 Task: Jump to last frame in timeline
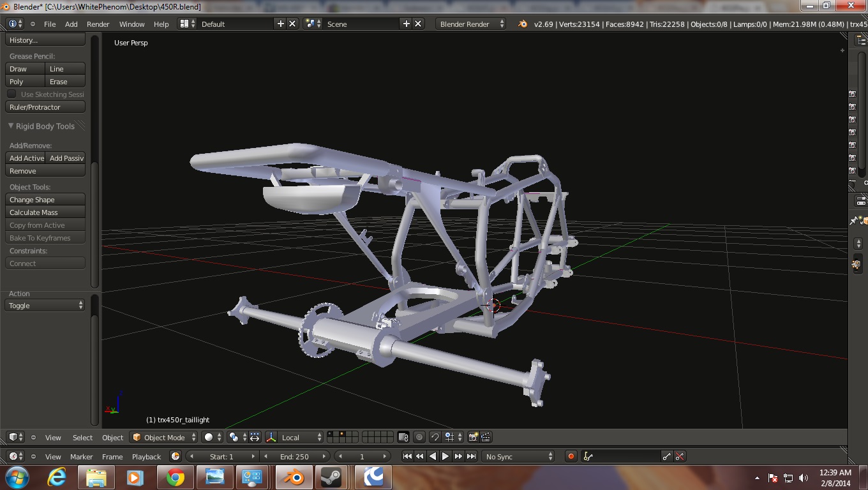click(471, 456)
